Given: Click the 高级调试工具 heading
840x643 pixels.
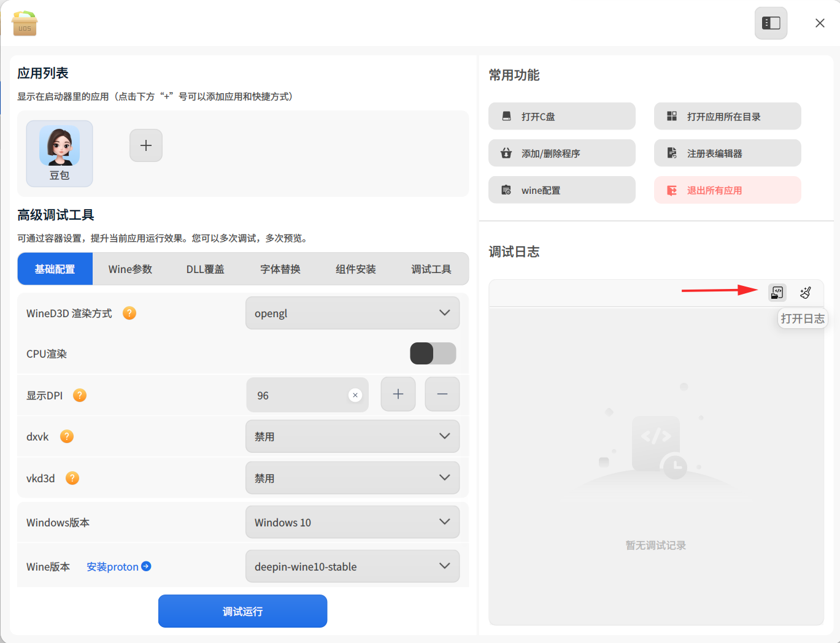Looking at the screenshot, I should [56, 215].
